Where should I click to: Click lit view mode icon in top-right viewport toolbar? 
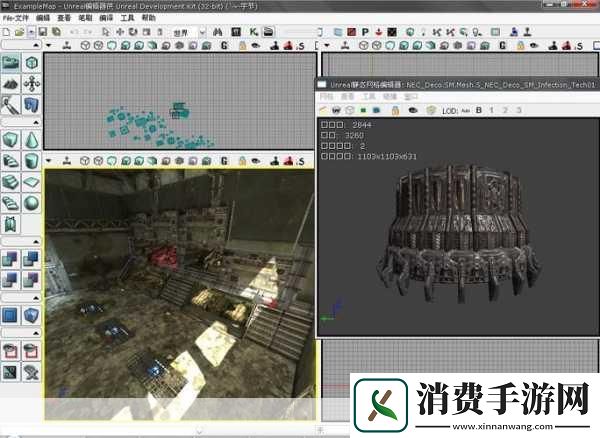pyautogui.click(x=404, y=46)
